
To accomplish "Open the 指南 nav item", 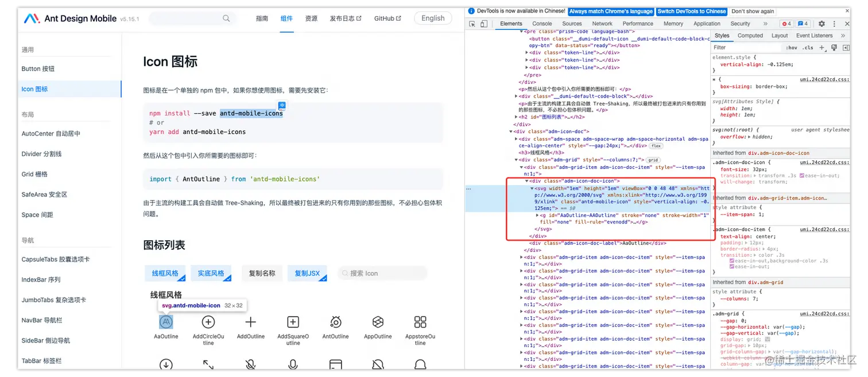I will pyautogui.click(x=262, y=18).
